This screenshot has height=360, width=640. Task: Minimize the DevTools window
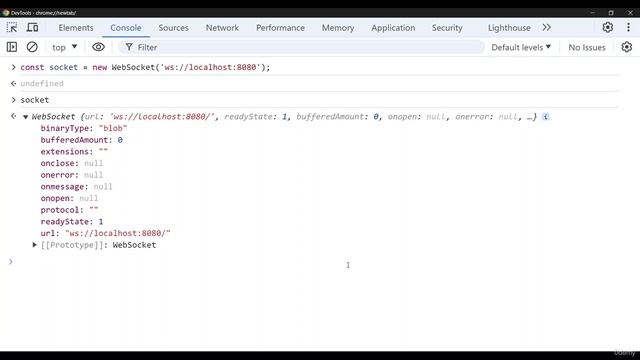click(592, 13)
